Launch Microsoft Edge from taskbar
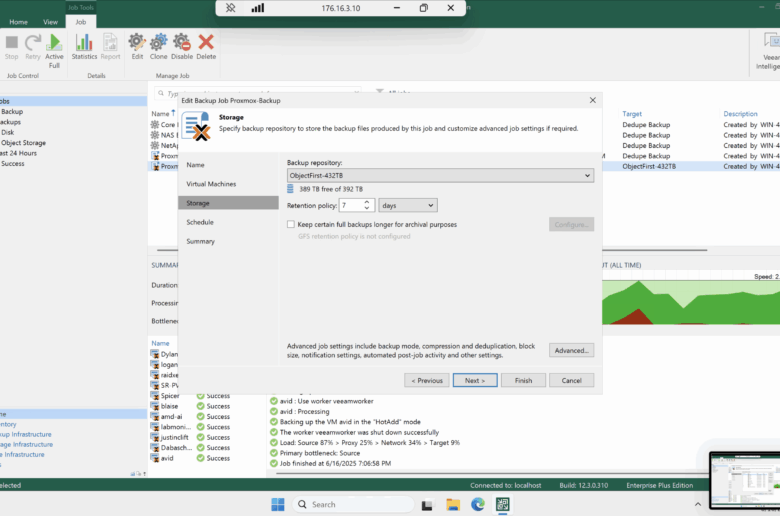The width and height of the screenshot is (780, 516). (x=478, y=505)
